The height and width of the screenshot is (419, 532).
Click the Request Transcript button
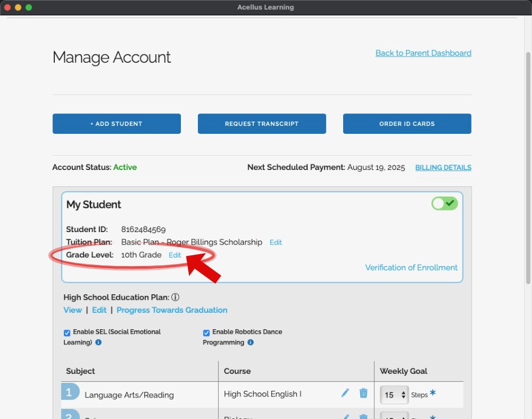pos(262,124)
